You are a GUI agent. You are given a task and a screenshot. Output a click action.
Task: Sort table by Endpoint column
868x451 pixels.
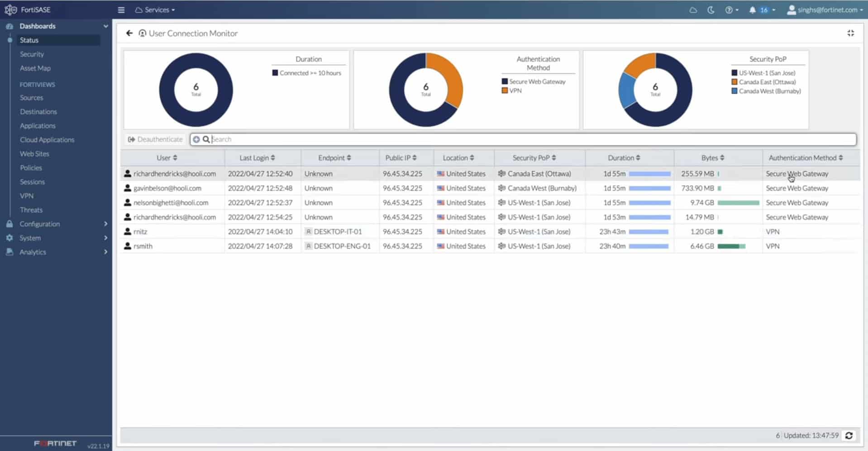pyautogui.click(x=334, y=158)
